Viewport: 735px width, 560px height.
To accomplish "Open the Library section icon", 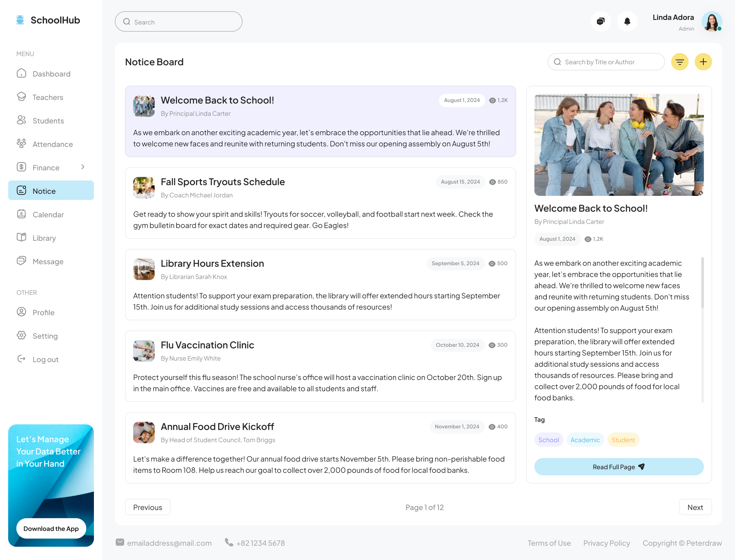I will [x=21, y=238].
